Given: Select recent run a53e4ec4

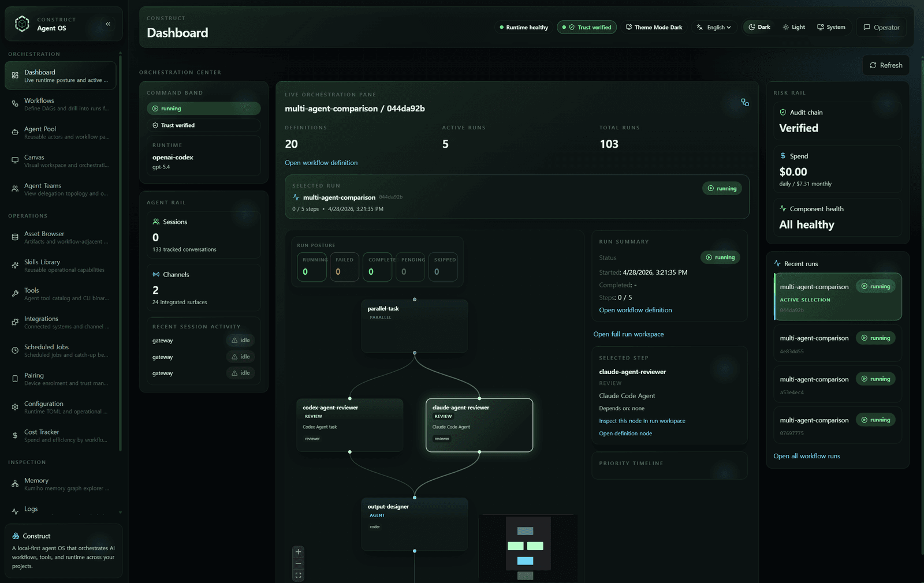Looking at the screenshot, I should pos(837,385).
